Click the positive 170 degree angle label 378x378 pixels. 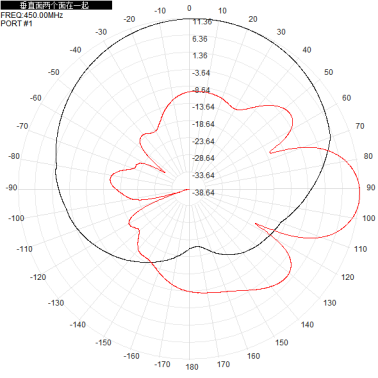click(223, 364)
